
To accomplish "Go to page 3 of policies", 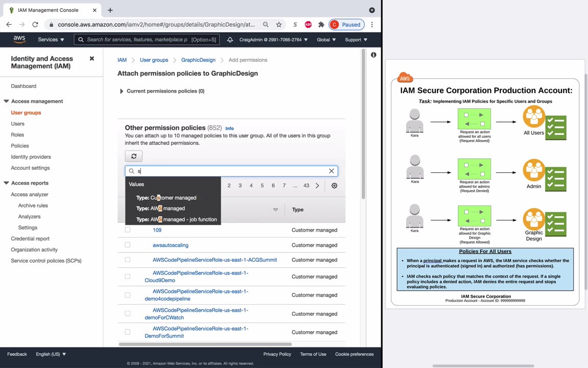I will click(240, 186).
